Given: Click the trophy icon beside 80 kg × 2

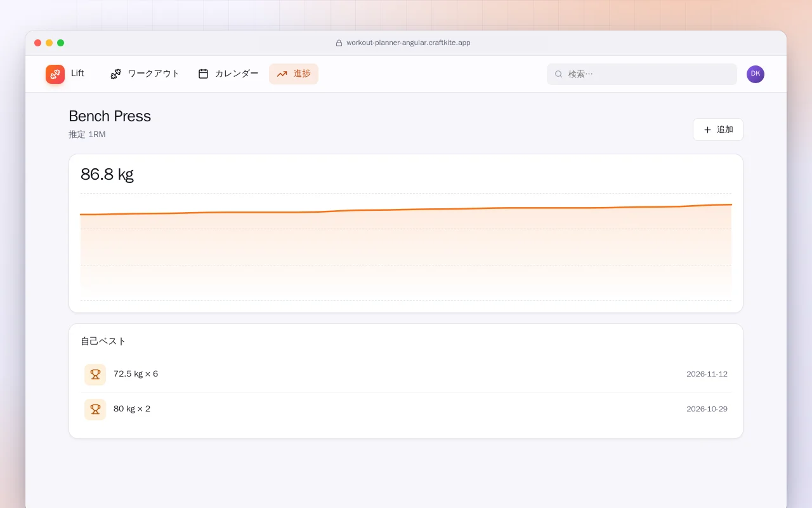Looking at the screenshot, I should click(x=95, y=410).
